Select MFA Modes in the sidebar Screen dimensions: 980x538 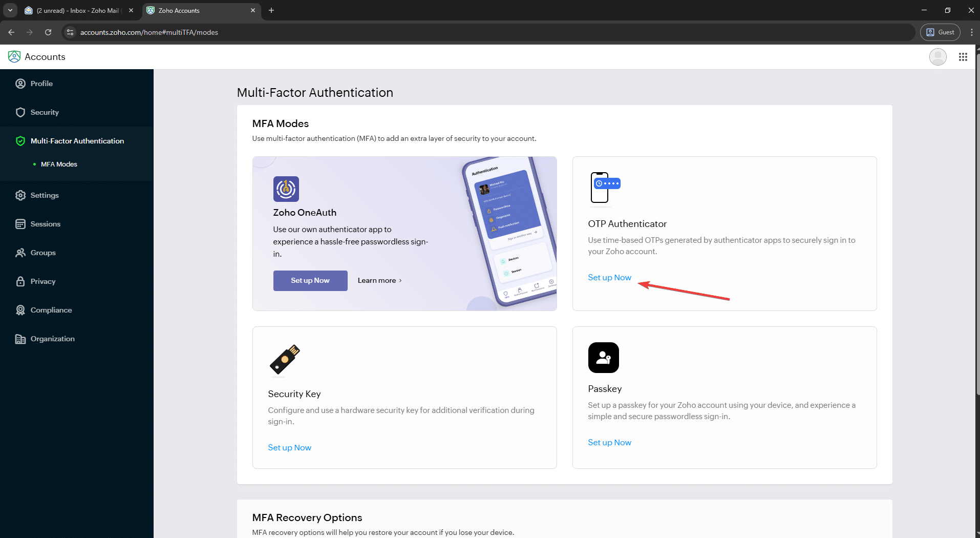pos(59,164)
